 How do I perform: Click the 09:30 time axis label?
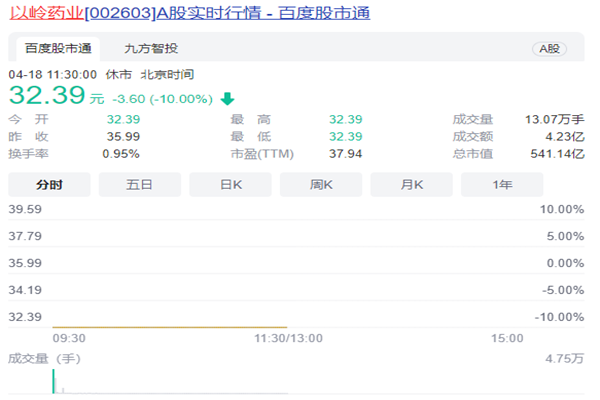69,338
